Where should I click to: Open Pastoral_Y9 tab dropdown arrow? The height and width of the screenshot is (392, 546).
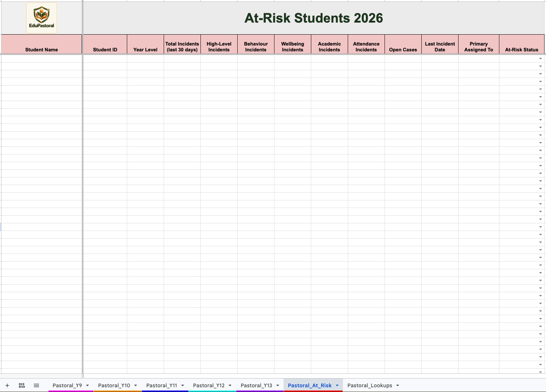(x=87, y=385)
